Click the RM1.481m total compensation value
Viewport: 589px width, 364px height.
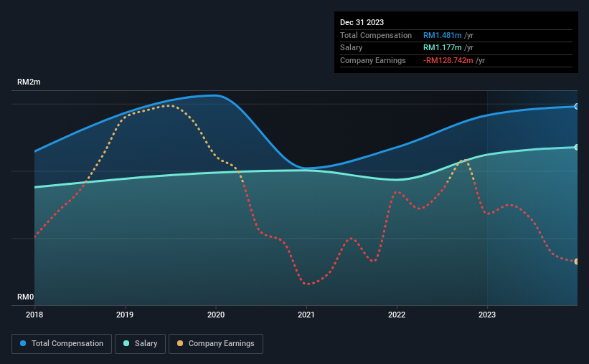(442, 35)
